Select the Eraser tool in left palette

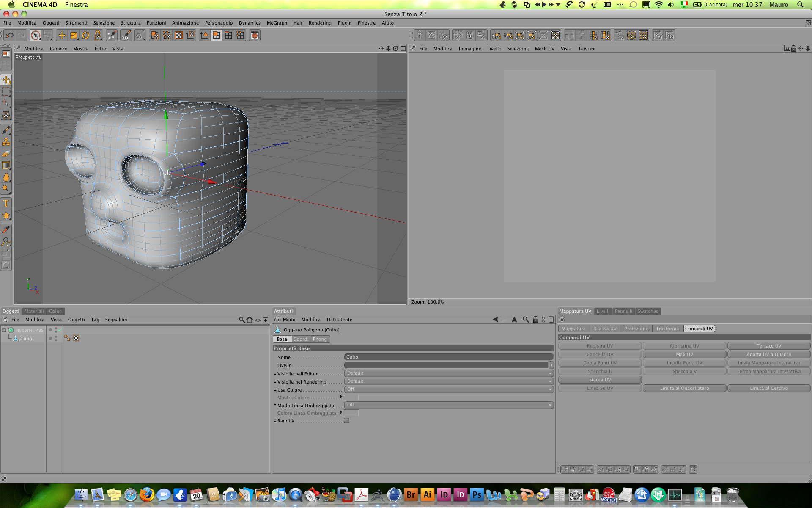pyautogui.click(x=6, y=154)
